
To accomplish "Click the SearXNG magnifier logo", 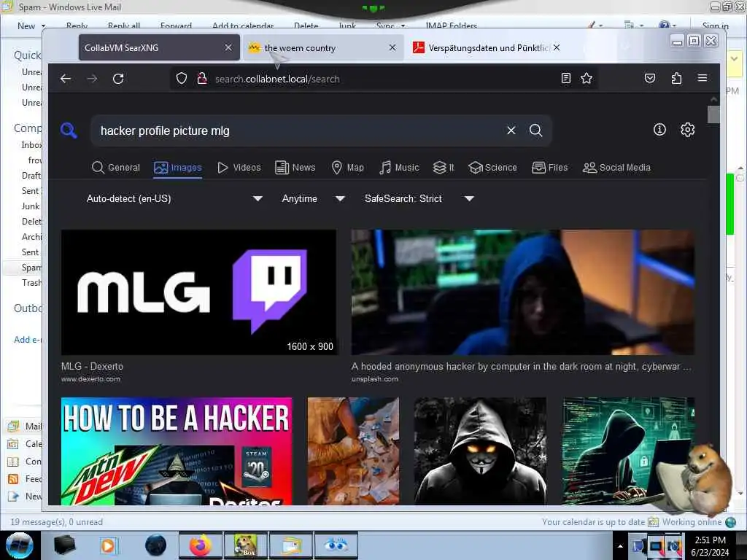I will (x=69, y=130).
